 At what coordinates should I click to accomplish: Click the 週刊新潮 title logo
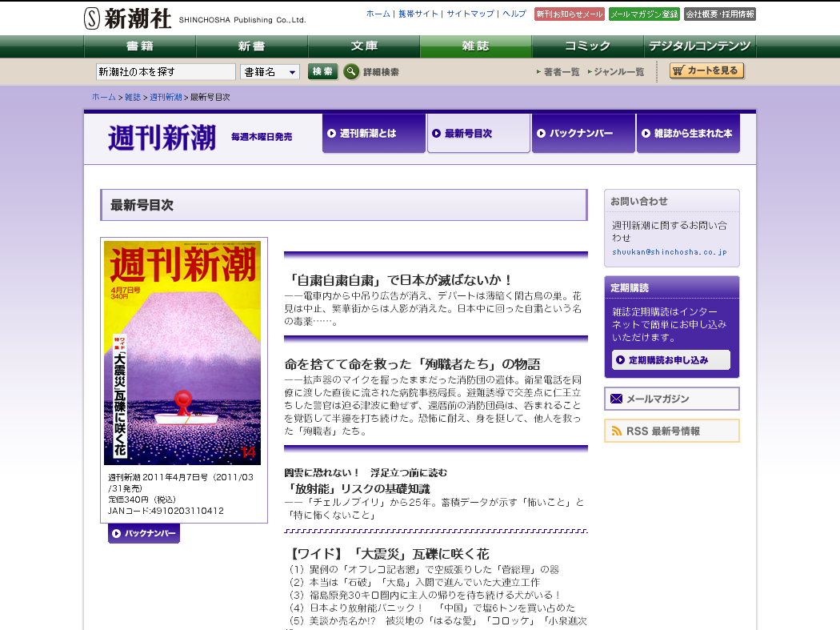click(162, 138)
